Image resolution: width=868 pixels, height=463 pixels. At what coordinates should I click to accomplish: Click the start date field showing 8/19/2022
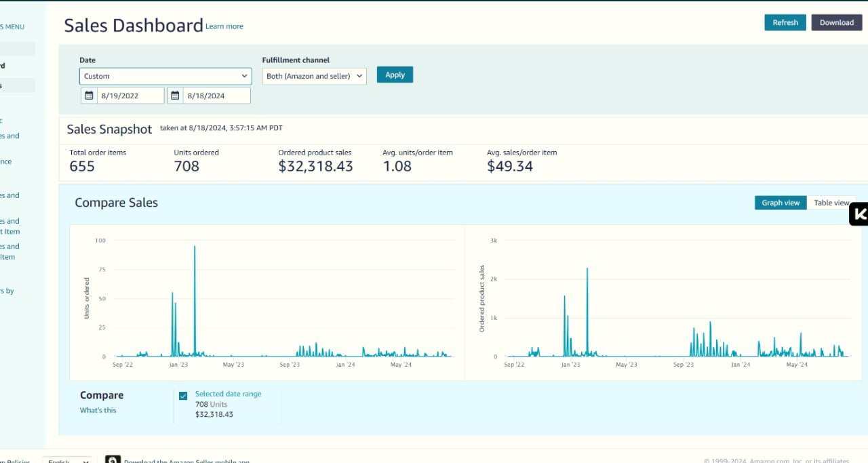[x=130, y=96]
